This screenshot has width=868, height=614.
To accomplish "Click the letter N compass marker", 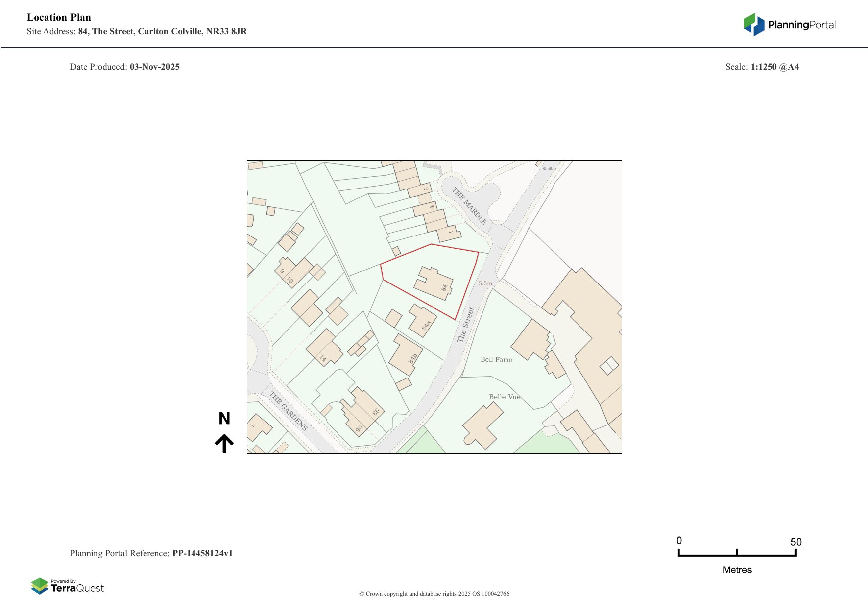I will 224,419.
